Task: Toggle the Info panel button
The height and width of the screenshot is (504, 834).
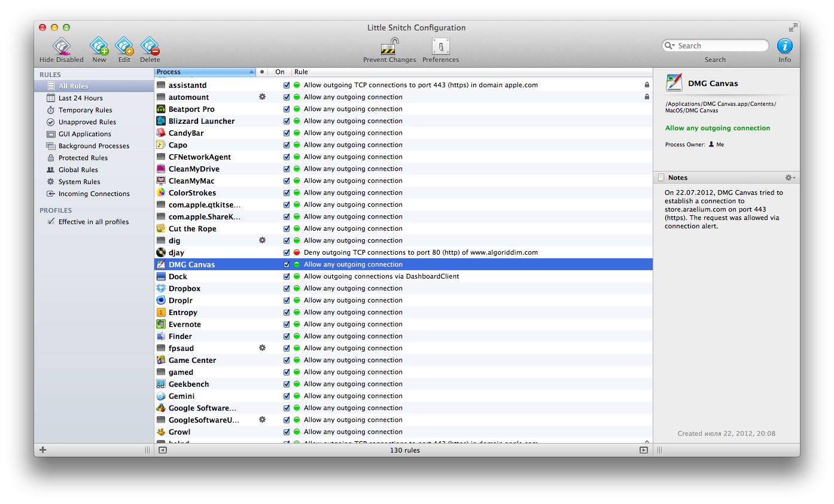Action: coord(784,46)
